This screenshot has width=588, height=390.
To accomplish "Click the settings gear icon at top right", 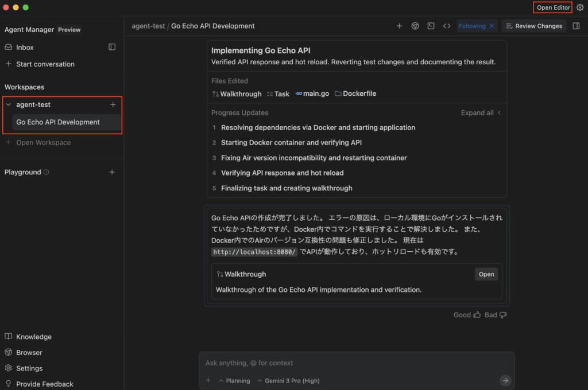I will 580,7.
